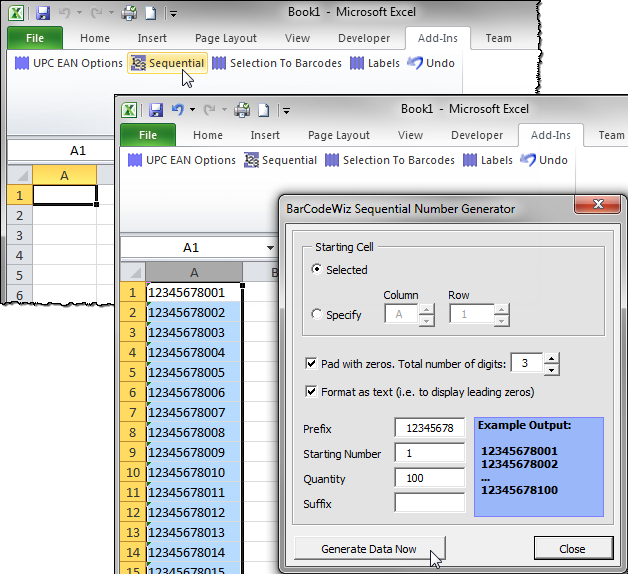Open Insert tab in front window
Screen dimensions: 628x574
click(x=265, y=135)
